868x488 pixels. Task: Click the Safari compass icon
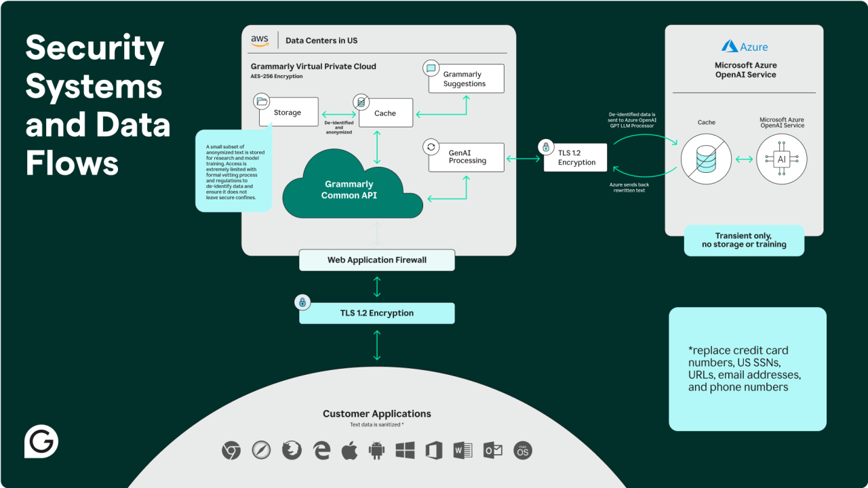click(x=261, y=451)
